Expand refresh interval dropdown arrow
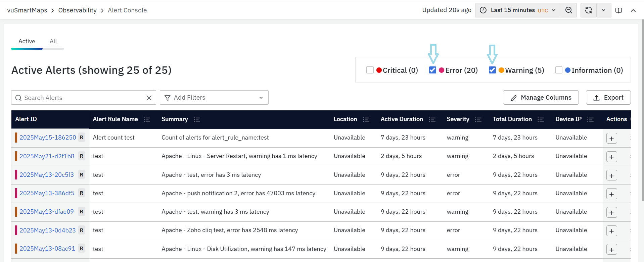644x262 pixels. coord(603,10)
